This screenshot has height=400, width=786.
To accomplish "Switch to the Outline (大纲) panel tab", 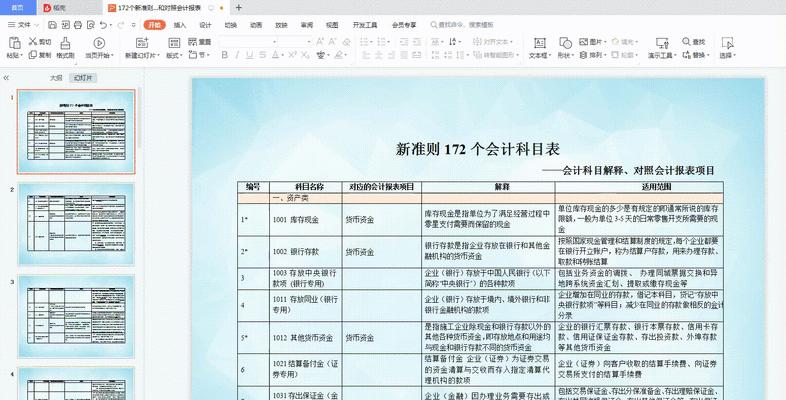I will 56,78.
